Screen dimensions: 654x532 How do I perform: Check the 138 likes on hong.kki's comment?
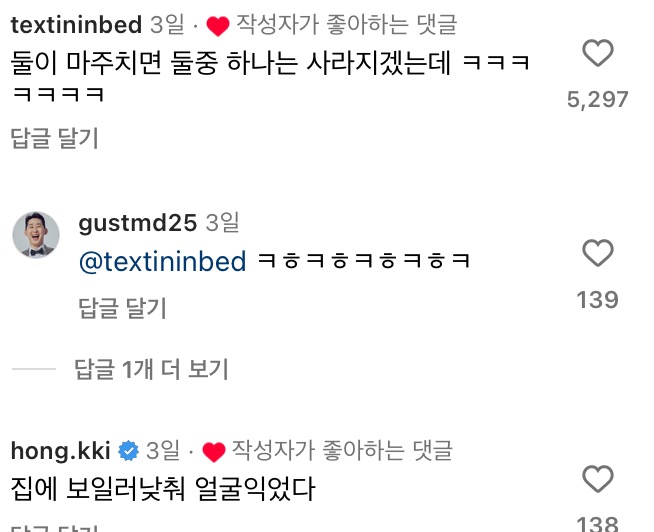pyautogui.click(x=597, y=522)
